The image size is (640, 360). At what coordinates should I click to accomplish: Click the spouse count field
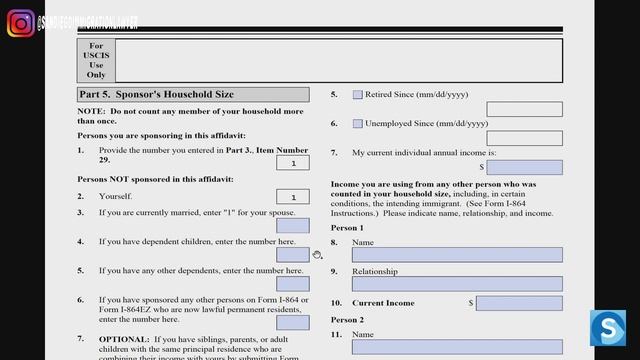[293, 226]
